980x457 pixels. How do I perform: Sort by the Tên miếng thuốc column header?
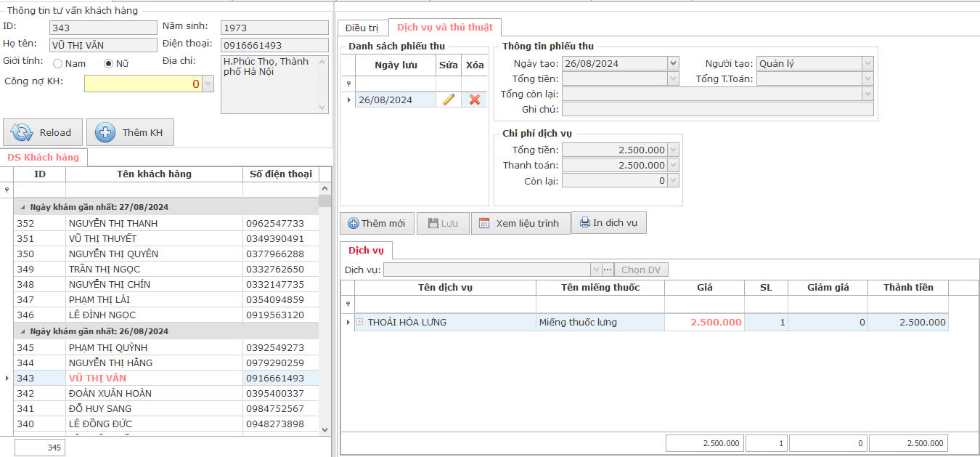(600, 287)
